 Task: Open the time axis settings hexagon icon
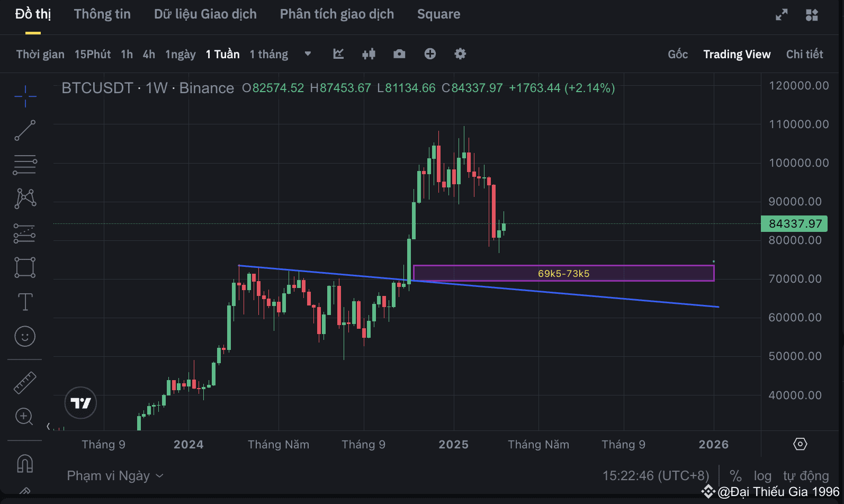[800, 444]
